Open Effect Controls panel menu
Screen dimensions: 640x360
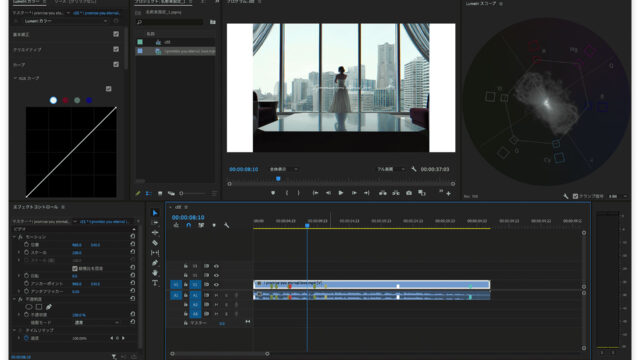pos(63,207)
